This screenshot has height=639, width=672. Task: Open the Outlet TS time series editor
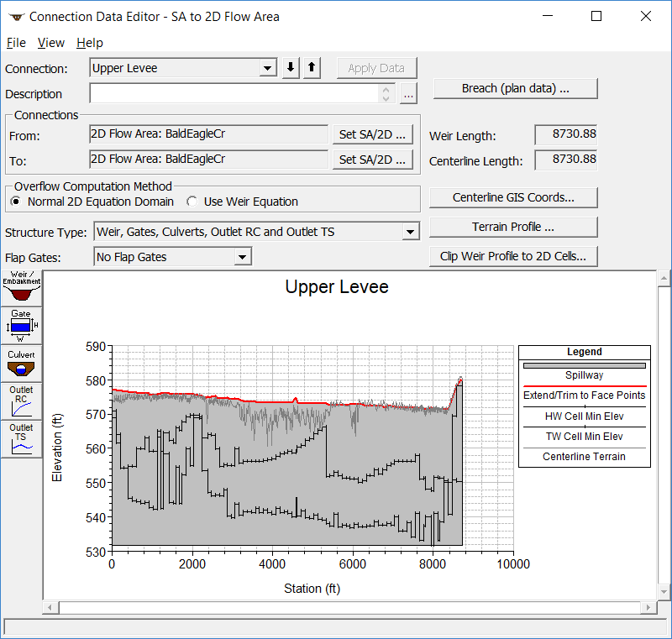pyautogui.click(x=21, y=438)
